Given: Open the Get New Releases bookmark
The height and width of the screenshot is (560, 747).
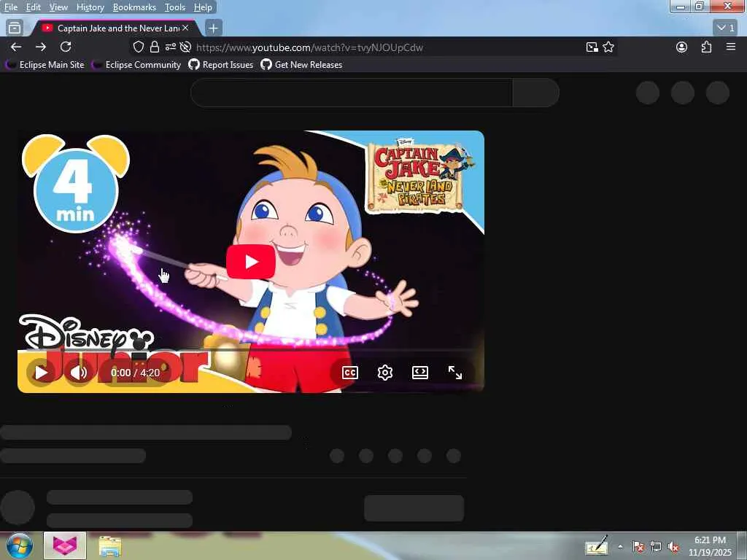Looking at the screenshot, I should (x=301, y=65).
